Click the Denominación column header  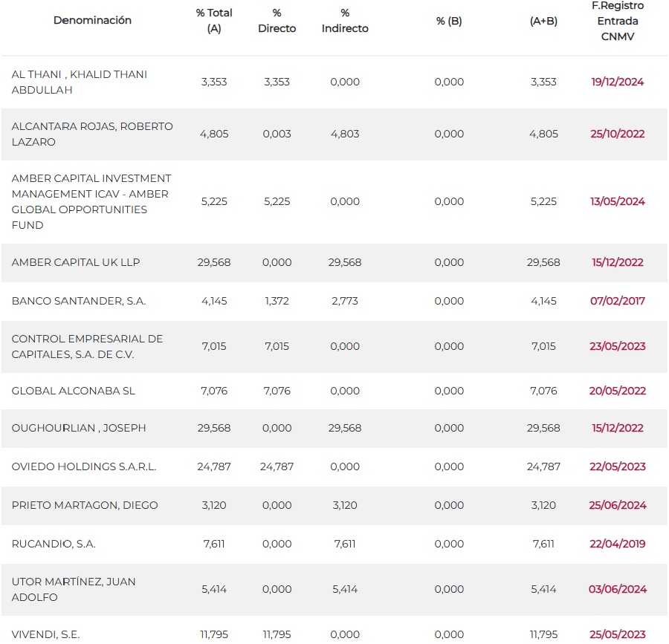[x=92, y=21]
